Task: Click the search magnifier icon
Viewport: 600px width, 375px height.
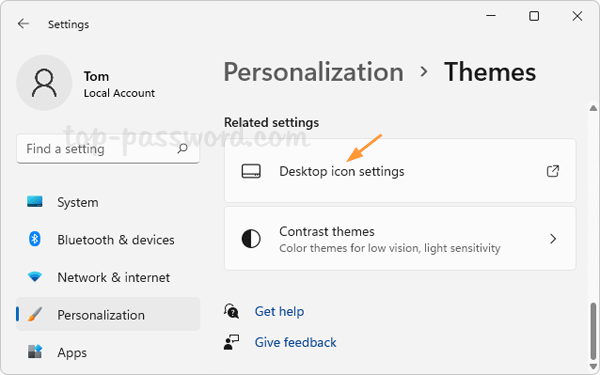Action: (x=183, y=148)
